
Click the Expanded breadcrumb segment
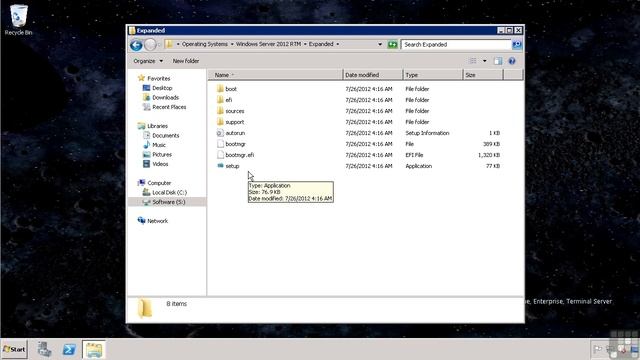[x=321, y=44]
